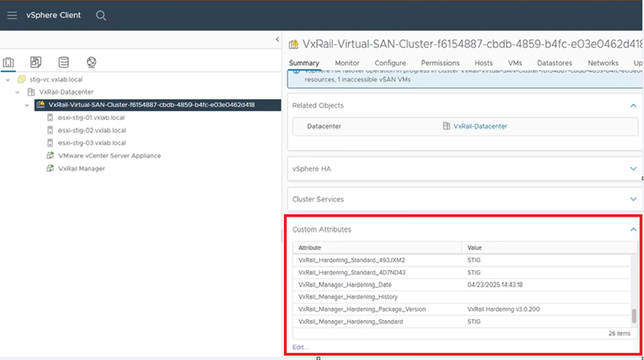Image resolution: width=644 pixels, height=360 pixels.
Task: Click the host icon for esxi-stig-01
Action: point(50,118)
